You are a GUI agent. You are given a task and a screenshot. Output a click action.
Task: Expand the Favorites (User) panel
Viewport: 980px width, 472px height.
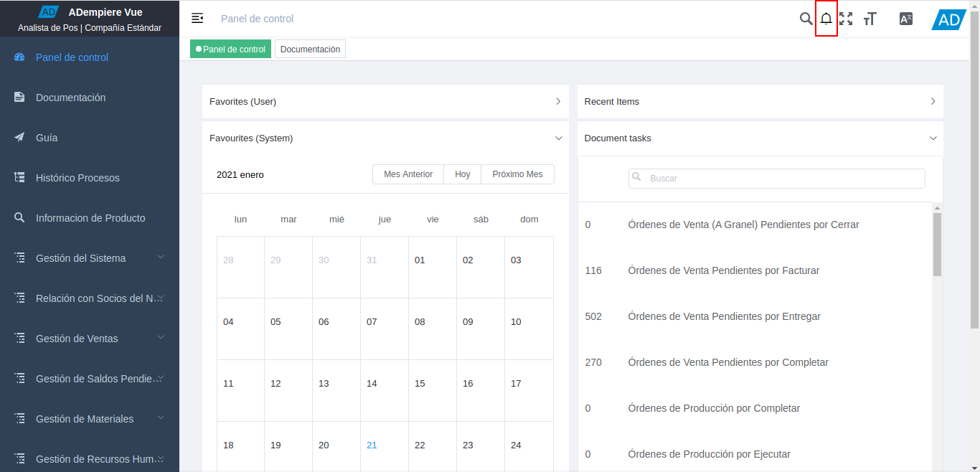pos(385,102)
